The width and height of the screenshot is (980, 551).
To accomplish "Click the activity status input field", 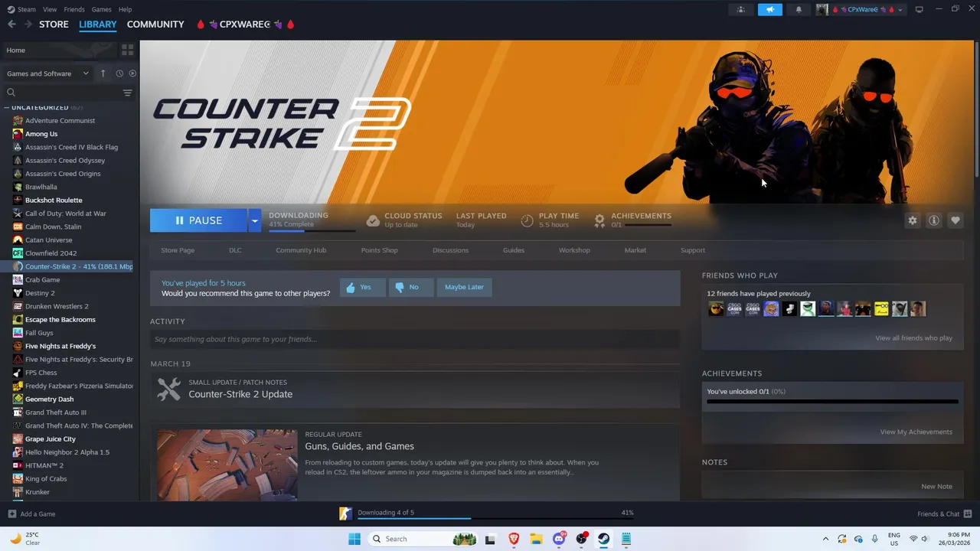I will [415, 339].
